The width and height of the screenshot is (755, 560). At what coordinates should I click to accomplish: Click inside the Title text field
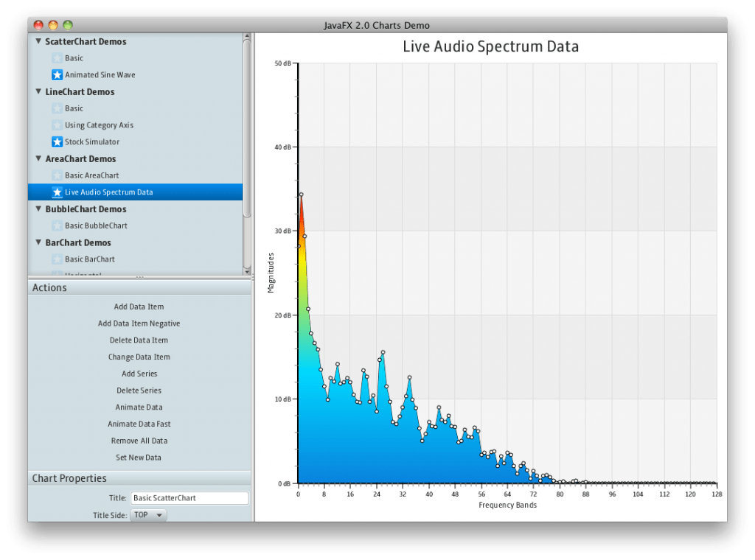point(188,497)
